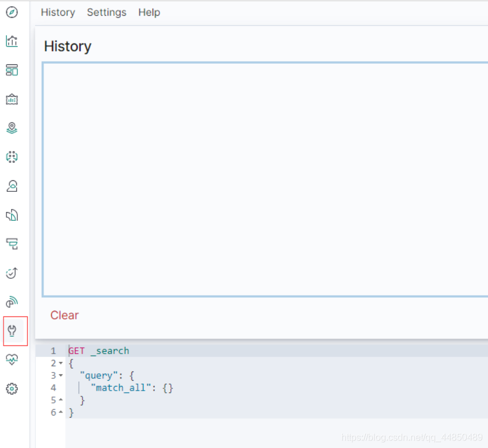Viewport: 488px width, 448px height.
Task: Open the Machine Learning icon
Action: point(12,157)
